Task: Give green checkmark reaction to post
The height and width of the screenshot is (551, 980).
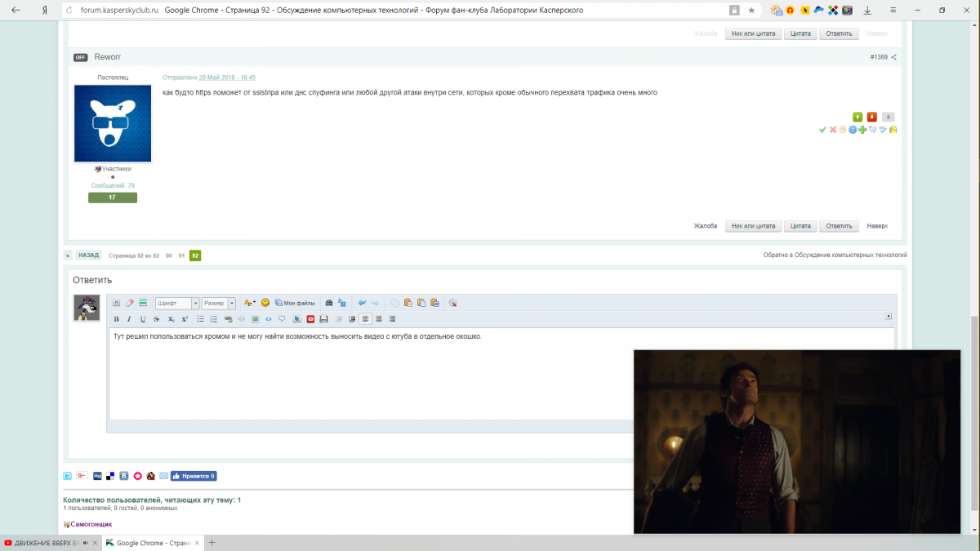Action: click(822, 130)
